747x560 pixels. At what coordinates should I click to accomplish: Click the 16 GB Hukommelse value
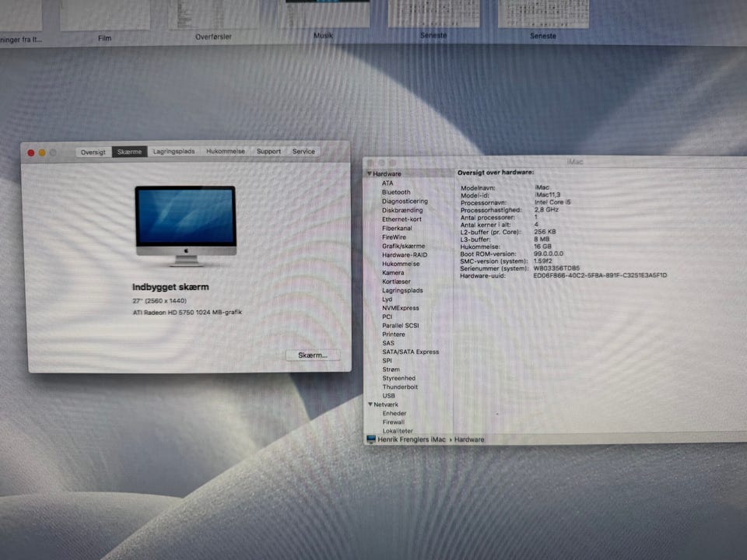pos(542,247)
